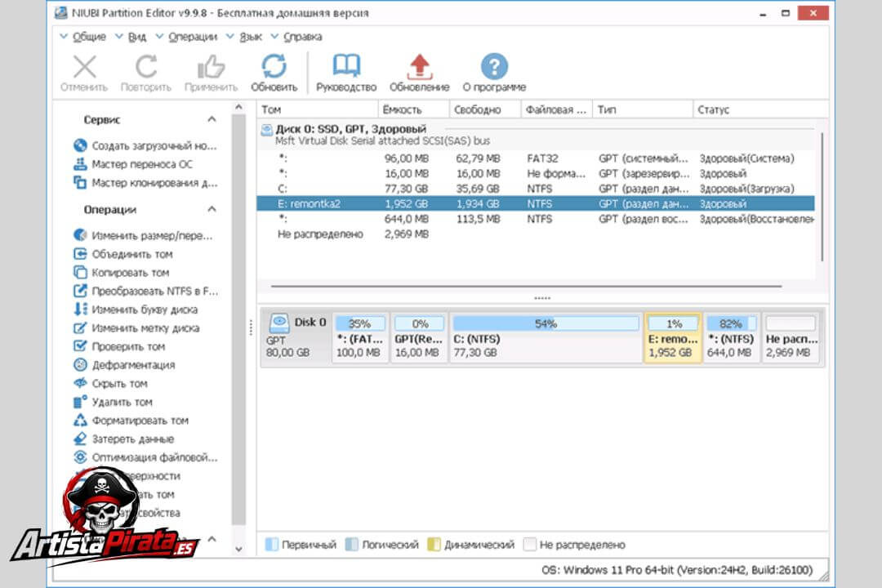Image resolution: width=882 pixels, height=588 pixels.
Task: Click the Том column header
Action: 317,109
